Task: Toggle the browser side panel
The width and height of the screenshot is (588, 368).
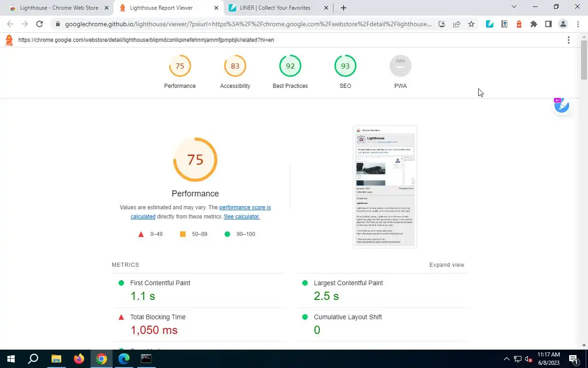Action: coord(548,24)
